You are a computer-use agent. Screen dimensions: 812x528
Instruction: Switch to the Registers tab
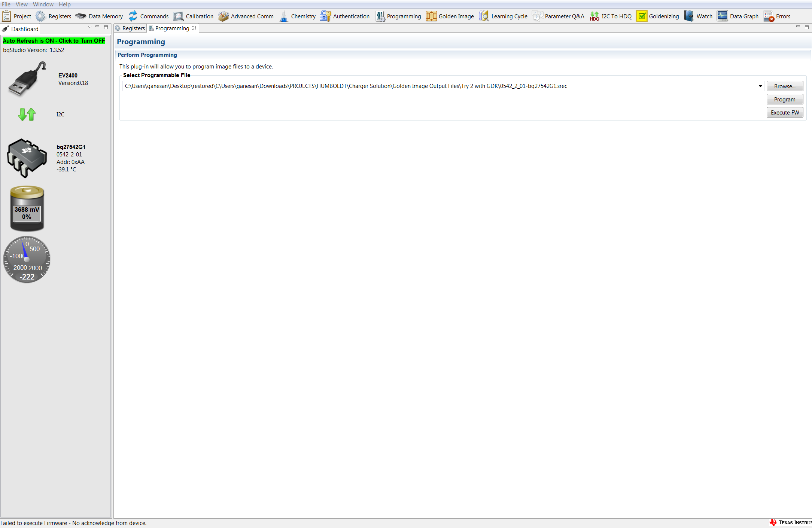point(130,28)
